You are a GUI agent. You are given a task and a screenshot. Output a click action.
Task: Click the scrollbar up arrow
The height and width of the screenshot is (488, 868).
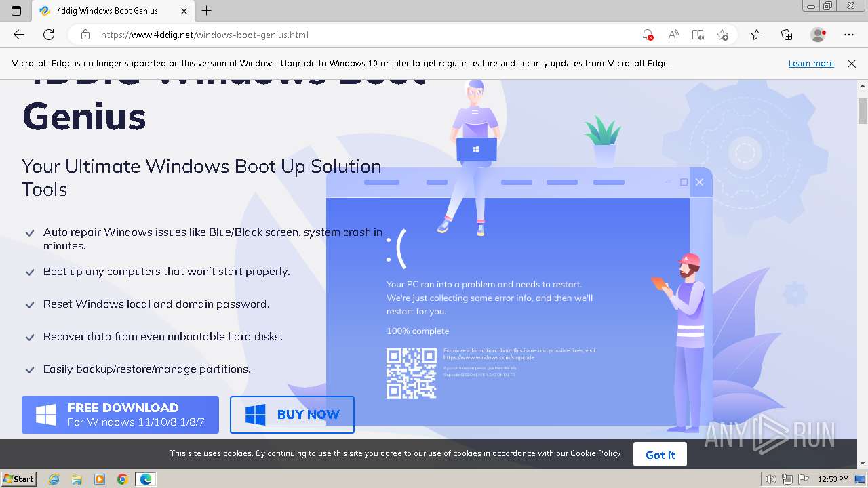point(863,85)
